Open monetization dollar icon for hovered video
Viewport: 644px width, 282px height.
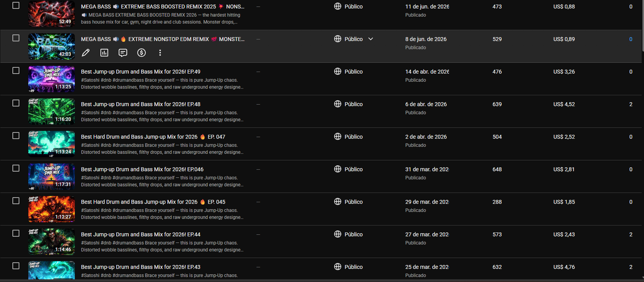(x=141, y=53)
